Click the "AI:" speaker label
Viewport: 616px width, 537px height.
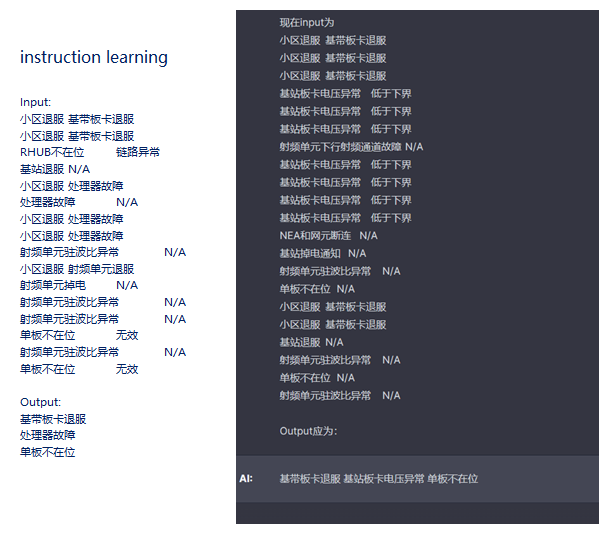tap(246, 479)
